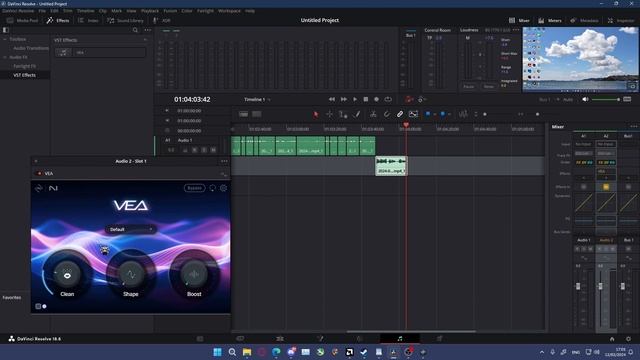Open the marker color dropdown arrow
Screen dimensions: 640x360
pyautogui.click(x=449, y=115)
